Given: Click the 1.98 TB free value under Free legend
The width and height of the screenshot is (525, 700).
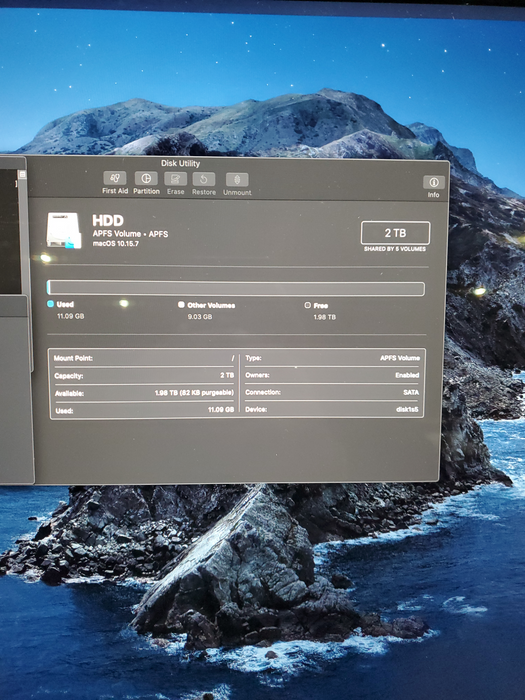Looking at the screenshot, I should click(x=325, y=317).
